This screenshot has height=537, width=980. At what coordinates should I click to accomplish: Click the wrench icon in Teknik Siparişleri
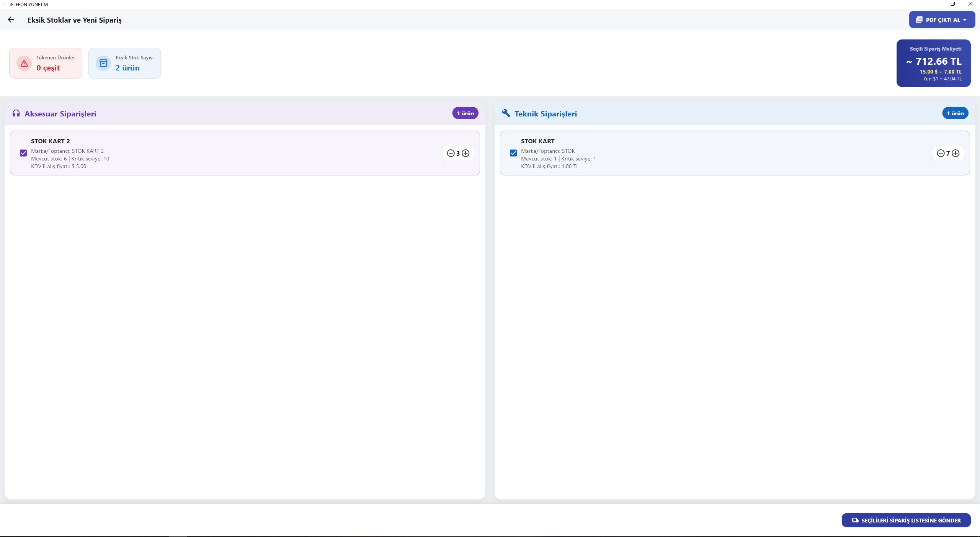506,113
